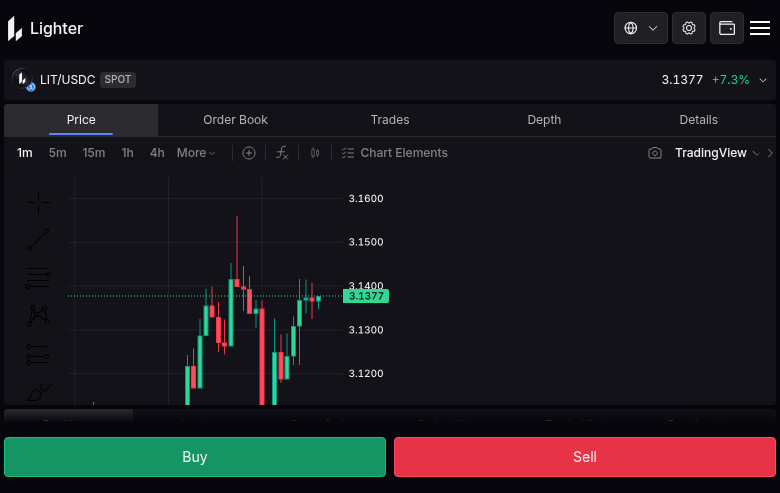780x493 pixels.
Task: Switch to the Order Book tab
Action: coord(235,120)
